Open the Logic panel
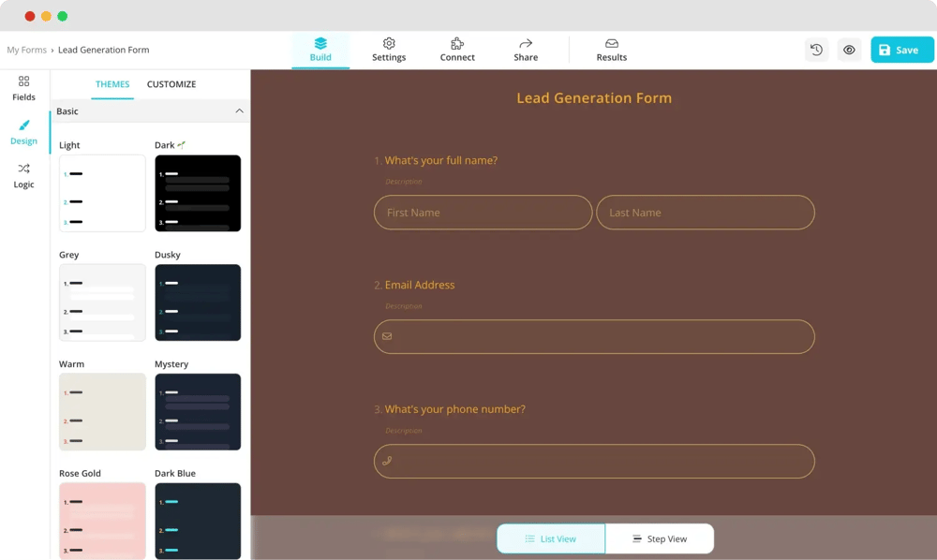The height and width of the screenshot is (560, 937). (x=23, y=176)
